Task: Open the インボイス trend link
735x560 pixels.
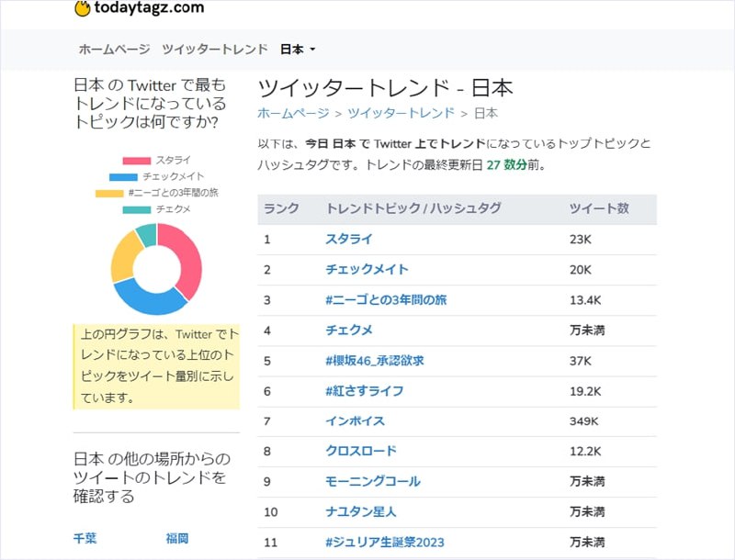Action: tap(355, 421)
